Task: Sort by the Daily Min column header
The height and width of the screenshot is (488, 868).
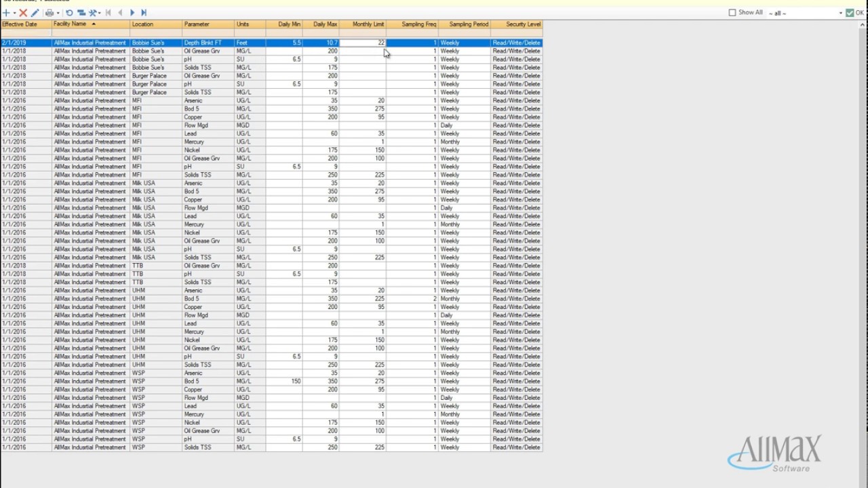Action: click(284, 24)
